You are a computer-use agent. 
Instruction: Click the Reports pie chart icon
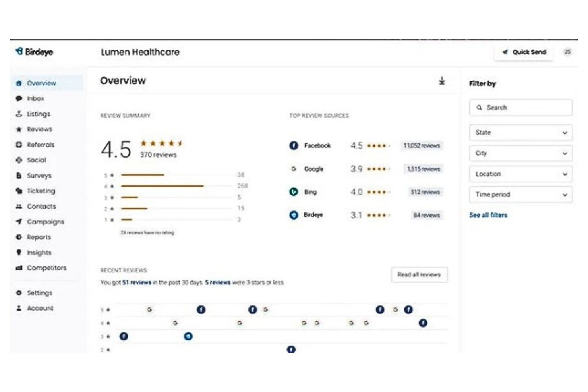tap(19, 237)
